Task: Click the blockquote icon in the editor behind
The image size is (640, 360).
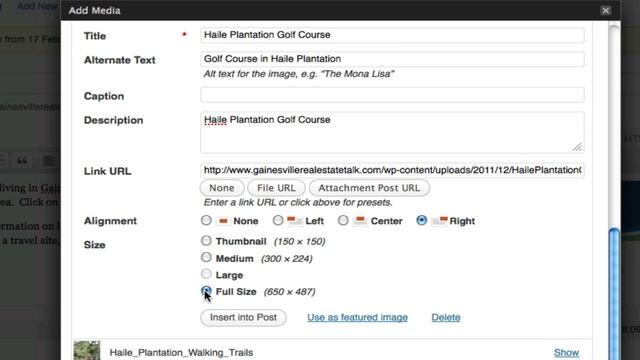Action: pos(22,160)
